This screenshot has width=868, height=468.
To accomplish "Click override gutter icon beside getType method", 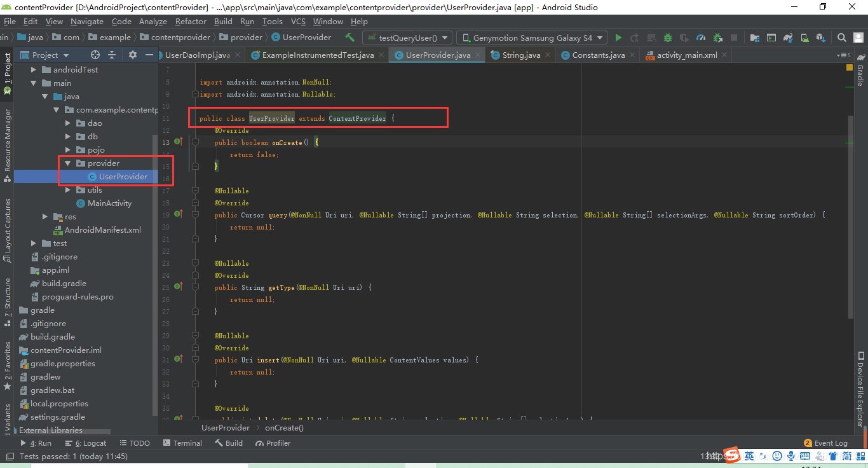I will tap(178, 287).
